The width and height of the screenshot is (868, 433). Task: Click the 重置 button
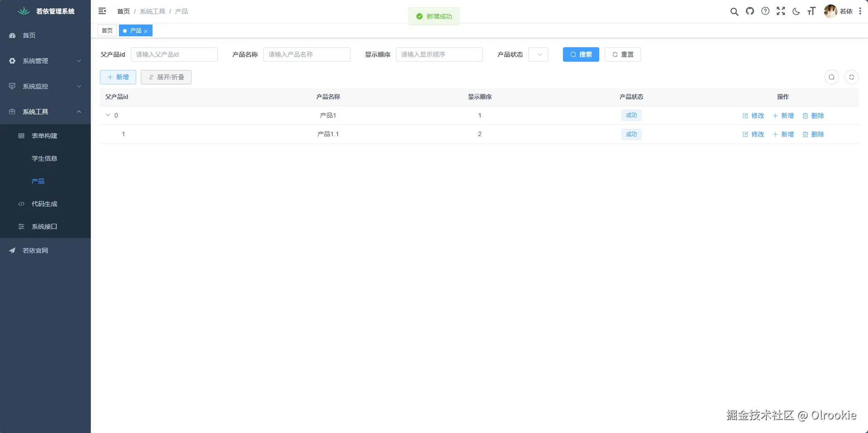click(x=623, y=54)
